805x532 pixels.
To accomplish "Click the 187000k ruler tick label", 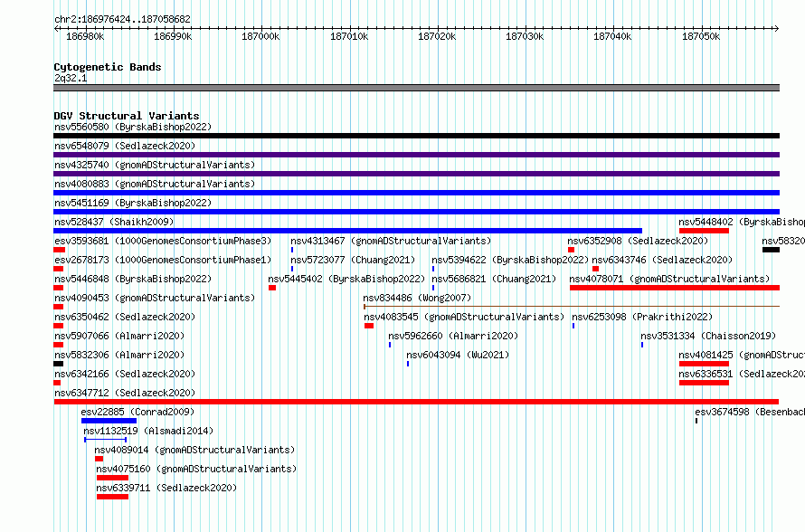I will point(260,37).
